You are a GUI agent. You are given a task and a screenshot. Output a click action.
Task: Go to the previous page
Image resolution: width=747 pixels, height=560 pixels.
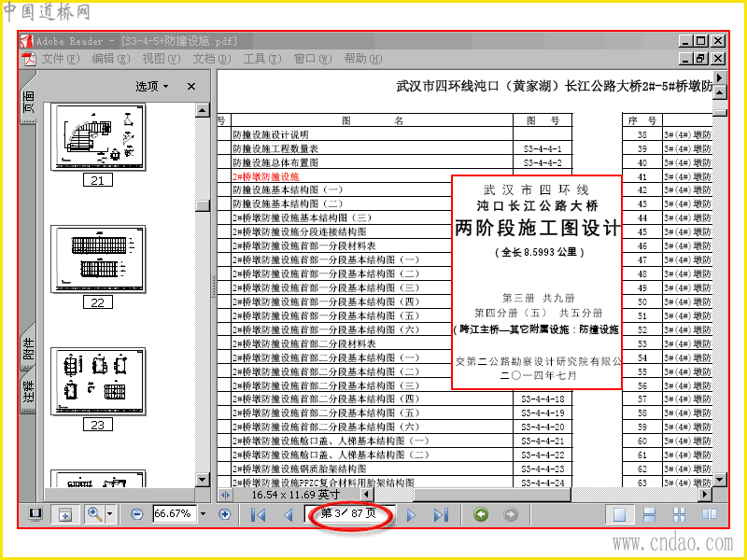click(289, 515)
